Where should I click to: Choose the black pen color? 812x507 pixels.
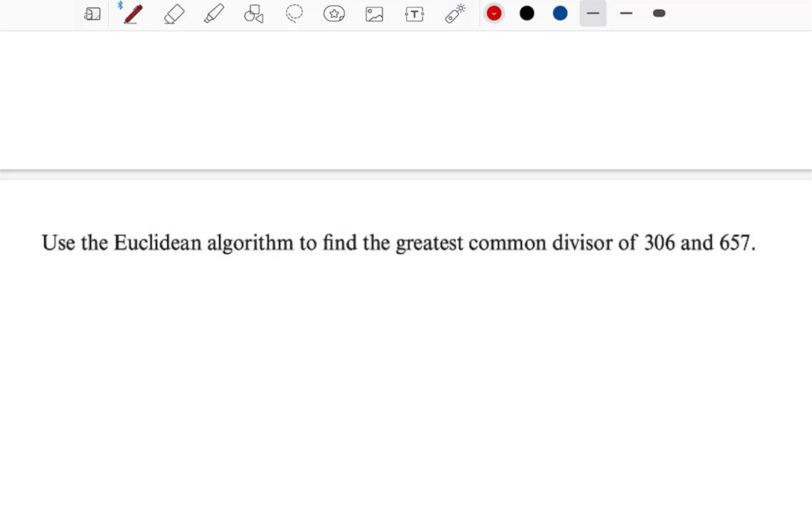(527, 13)
